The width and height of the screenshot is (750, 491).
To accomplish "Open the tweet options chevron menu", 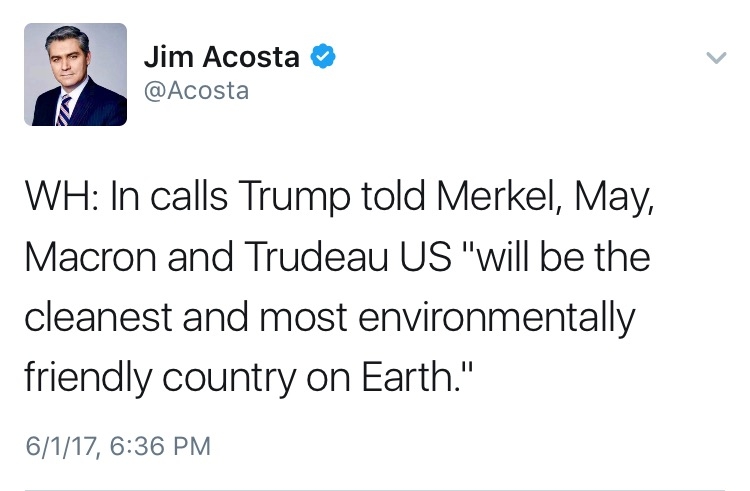I will 714,58.
